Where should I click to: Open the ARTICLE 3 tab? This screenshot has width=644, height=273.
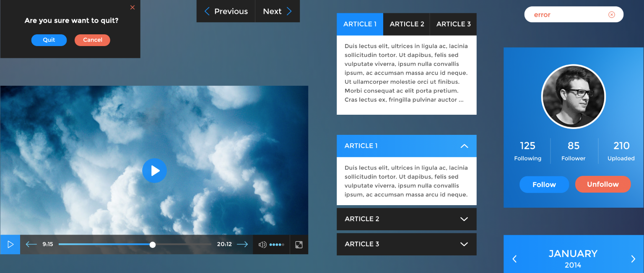(453, 24)
